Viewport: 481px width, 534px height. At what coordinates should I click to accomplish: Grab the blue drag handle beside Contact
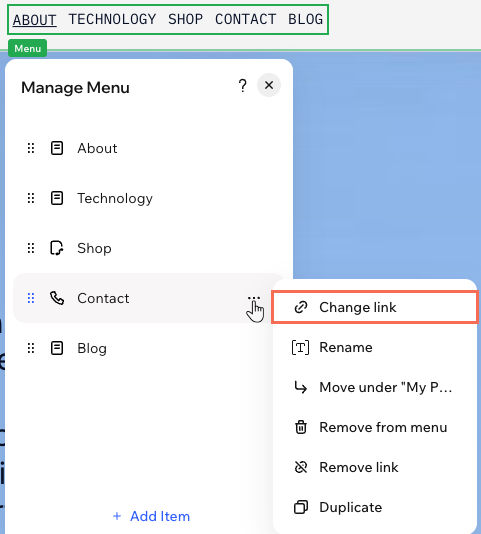pyautogui.click(x=31, y=298)
